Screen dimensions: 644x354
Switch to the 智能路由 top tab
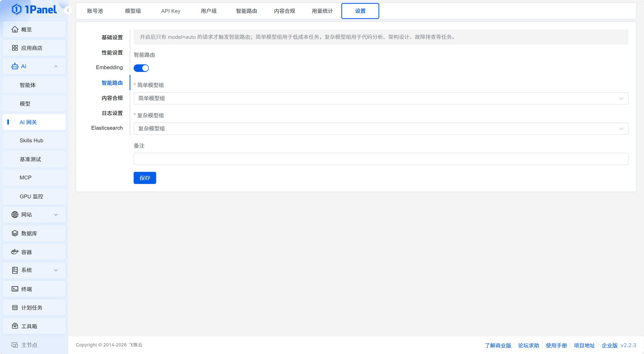tap(247, 11)
